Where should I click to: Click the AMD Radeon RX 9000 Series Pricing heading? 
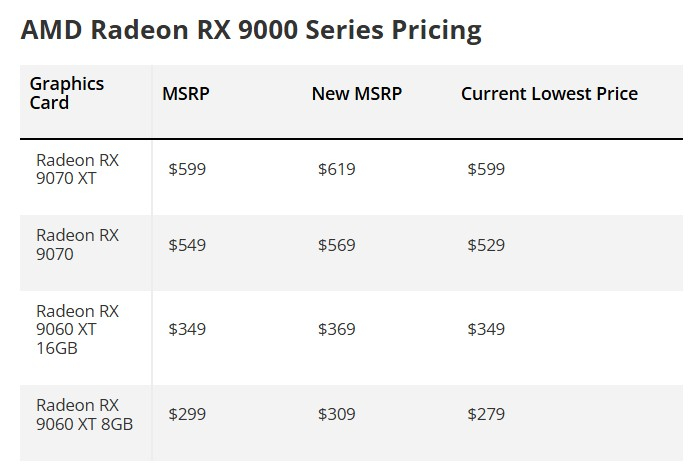click(250, 30)
